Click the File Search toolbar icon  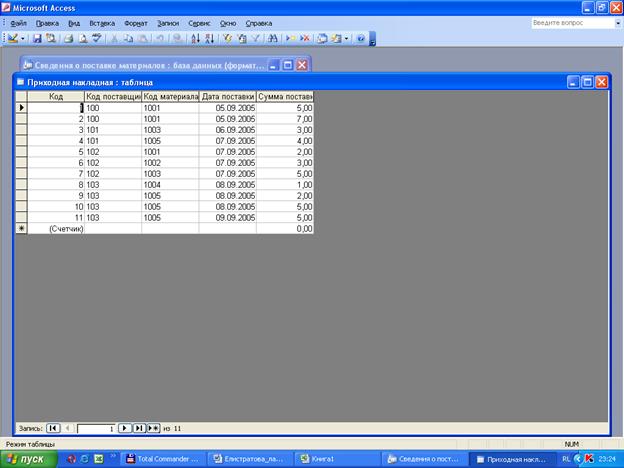(x=51, y=39)
